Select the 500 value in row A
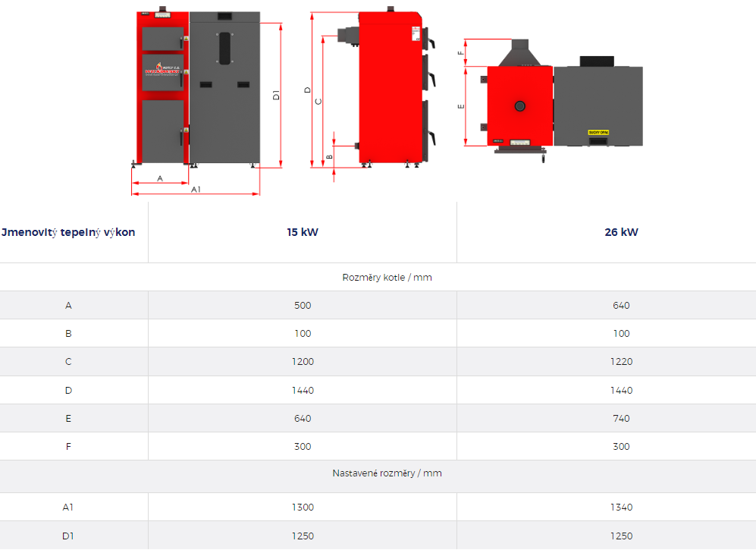 point(303,306)
